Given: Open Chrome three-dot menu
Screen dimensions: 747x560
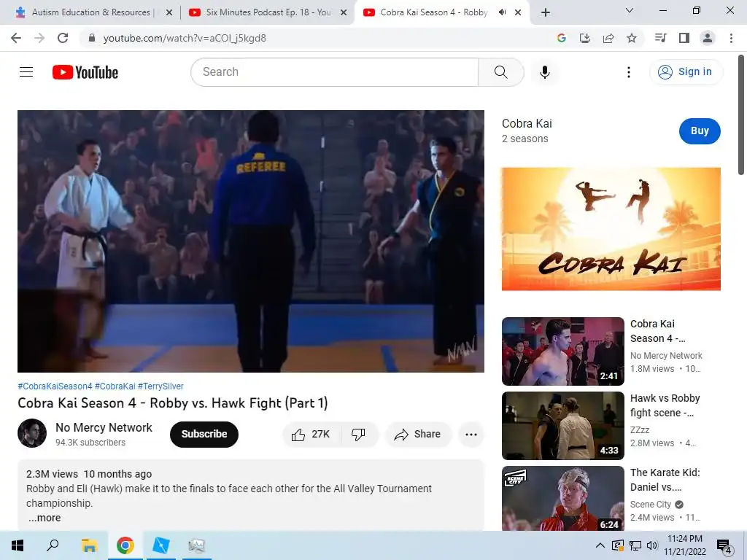Looking at the screenshot, I should (731, 38).
